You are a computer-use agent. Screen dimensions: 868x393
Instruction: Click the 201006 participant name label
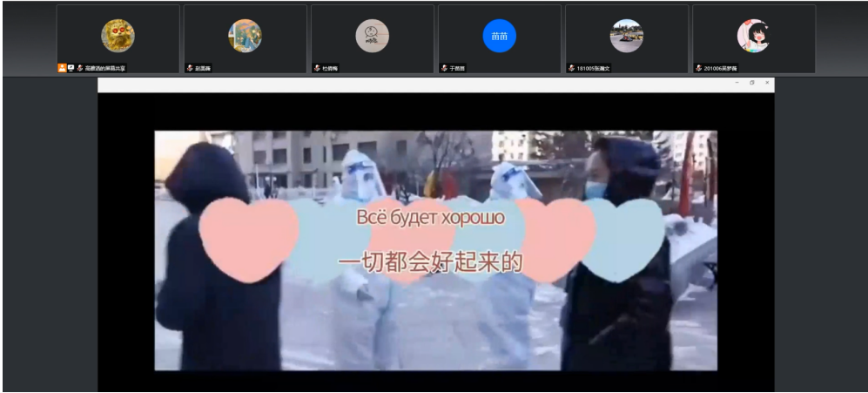[x=721, y=68]
